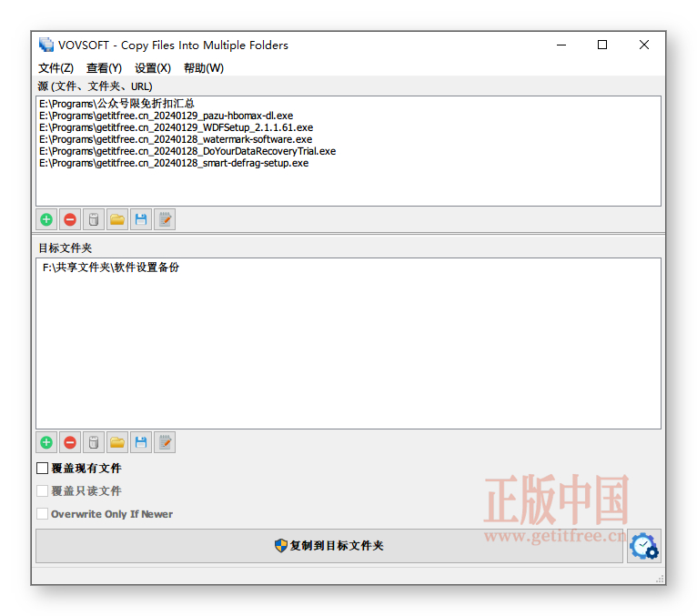Open the 帮助(W) menu
This screenshot has width=697, height=616.
204,68
